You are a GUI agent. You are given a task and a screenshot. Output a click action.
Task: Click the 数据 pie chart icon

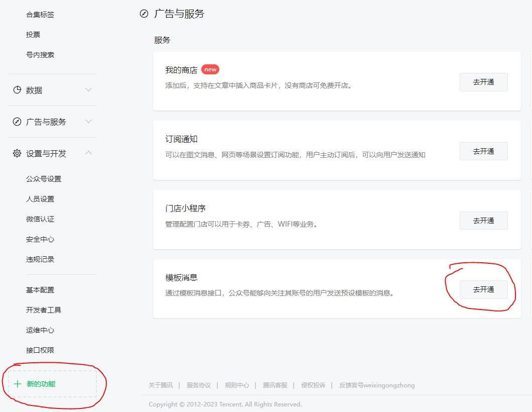tap(17, 90)
